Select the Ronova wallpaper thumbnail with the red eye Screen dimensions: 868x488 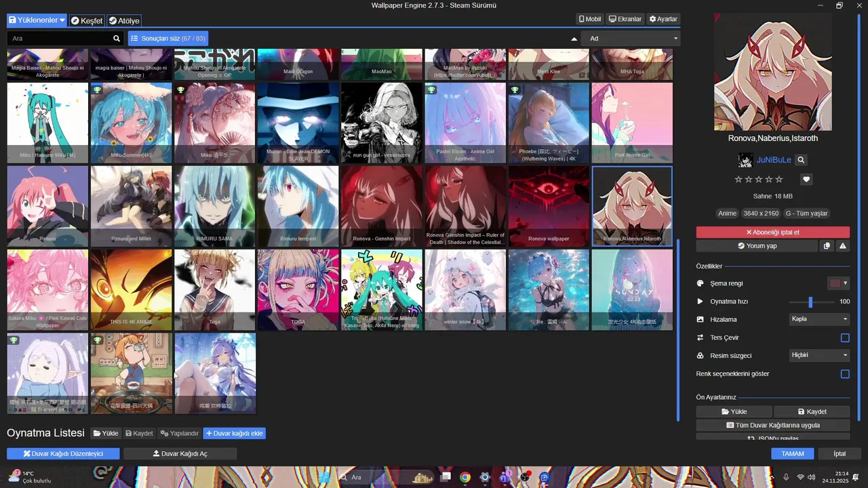pyautogui.click(x=549, y=206)
